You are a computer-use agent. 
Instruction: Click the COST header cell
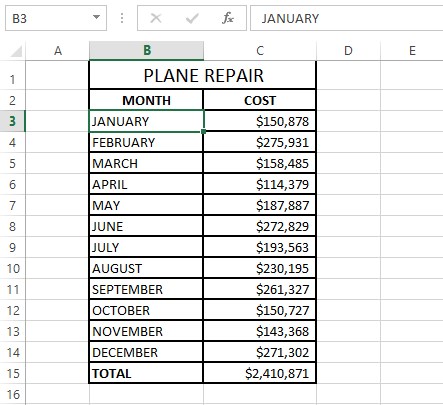click(x=259, y=100)
